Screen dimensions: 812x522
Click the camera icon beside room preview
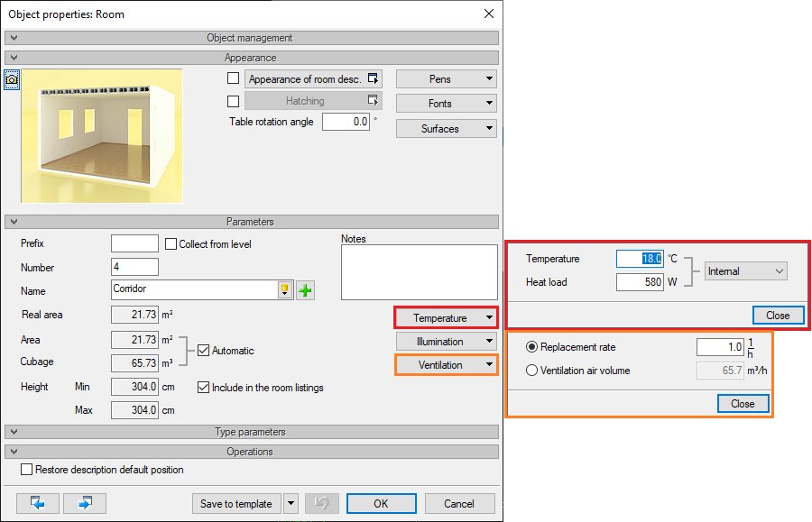12,79
